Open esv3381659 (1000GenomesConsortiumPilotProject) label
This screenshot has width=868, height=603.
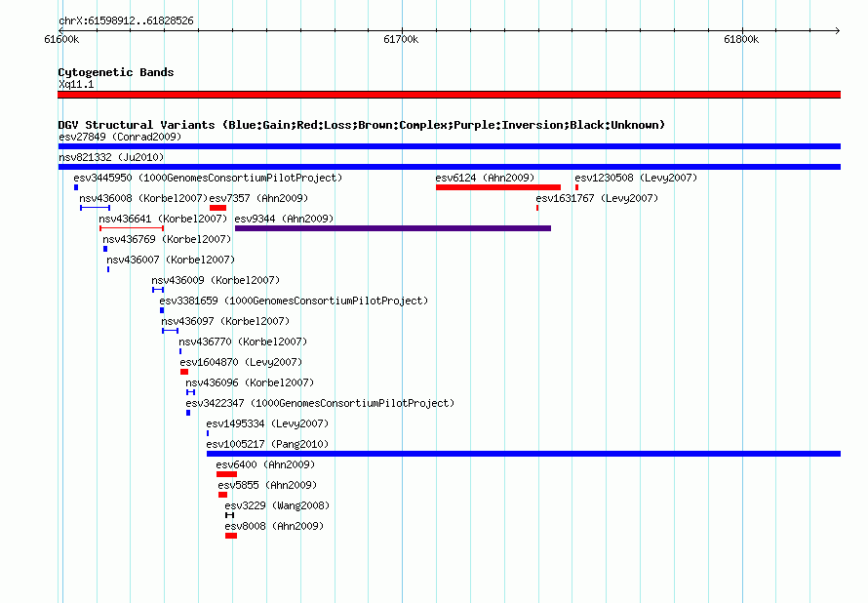coord(294,301)
